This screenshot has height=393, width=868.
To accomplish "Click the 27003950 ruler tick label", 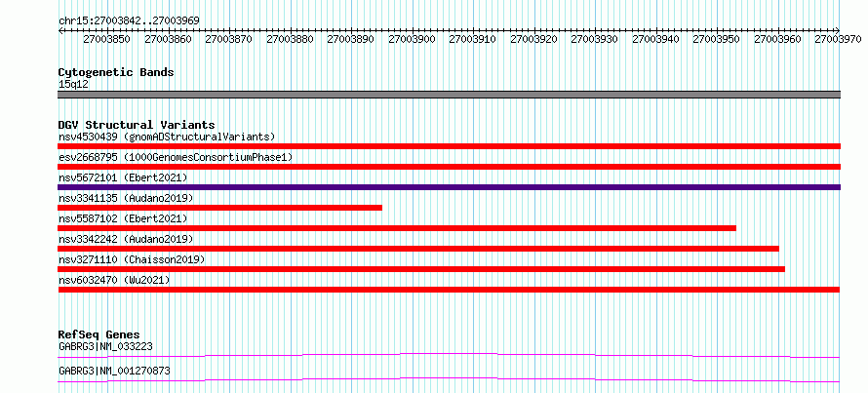I will (x=716, y=40).
